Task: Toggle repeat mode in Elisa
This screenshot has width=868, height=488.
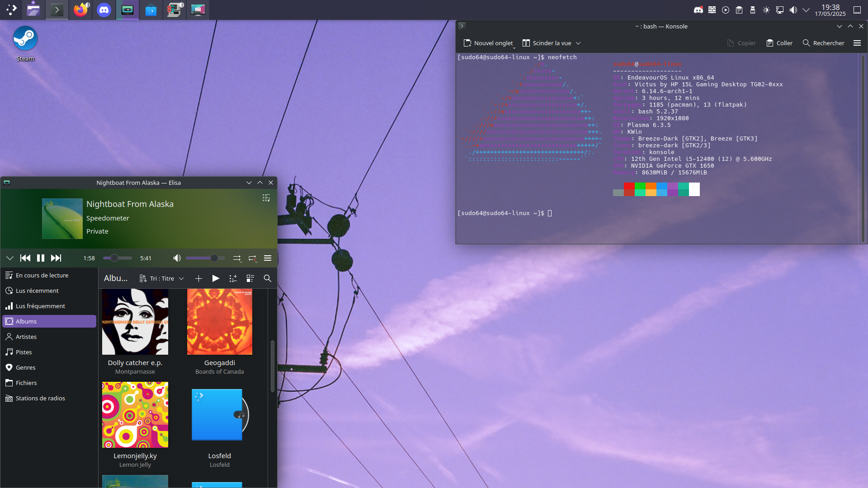Action: pos(252,258)
